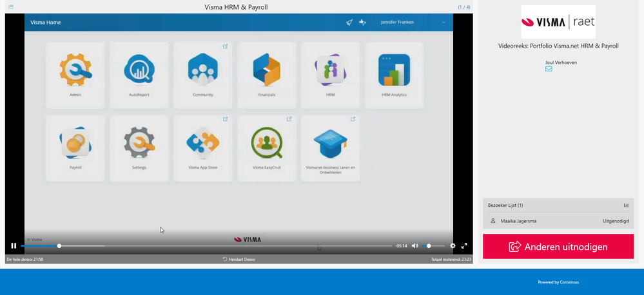
Task: Open the HRM Analytics app tile
Action: pyautogui.click(x=395, y=75)
